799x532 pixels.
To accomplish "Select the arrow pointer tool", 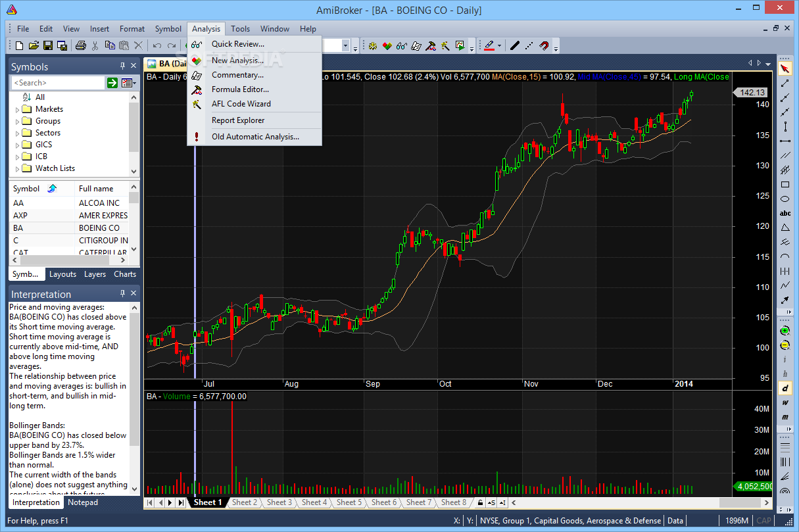I will pyautogui.click(x=785, y=68).
